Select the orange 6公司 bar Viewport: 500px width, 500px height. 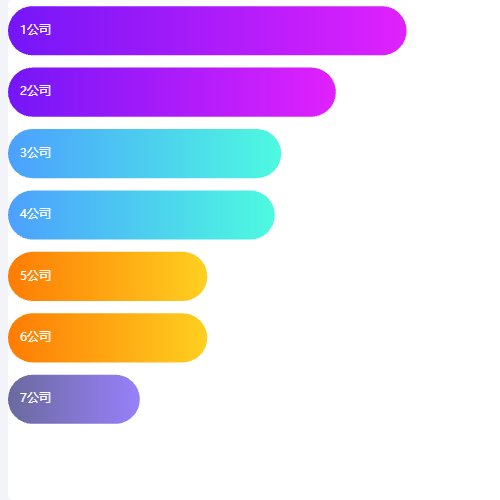click(x=107, y=338)
